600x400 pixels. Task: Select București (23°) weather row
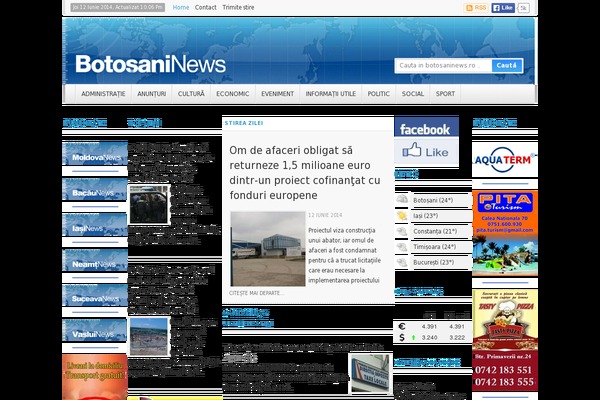[441, 263]
